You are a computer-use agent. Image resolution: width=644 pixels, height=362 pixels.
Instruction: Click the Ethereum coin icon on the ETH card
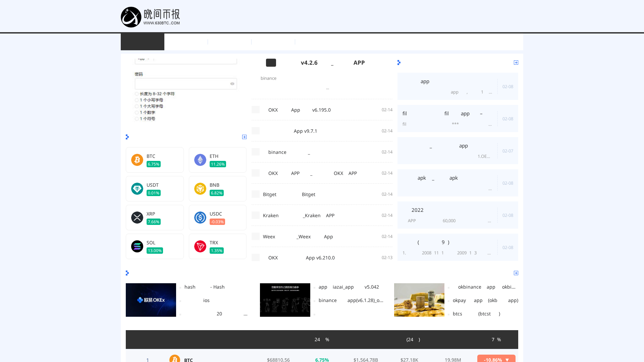click(x=200, y=160)
